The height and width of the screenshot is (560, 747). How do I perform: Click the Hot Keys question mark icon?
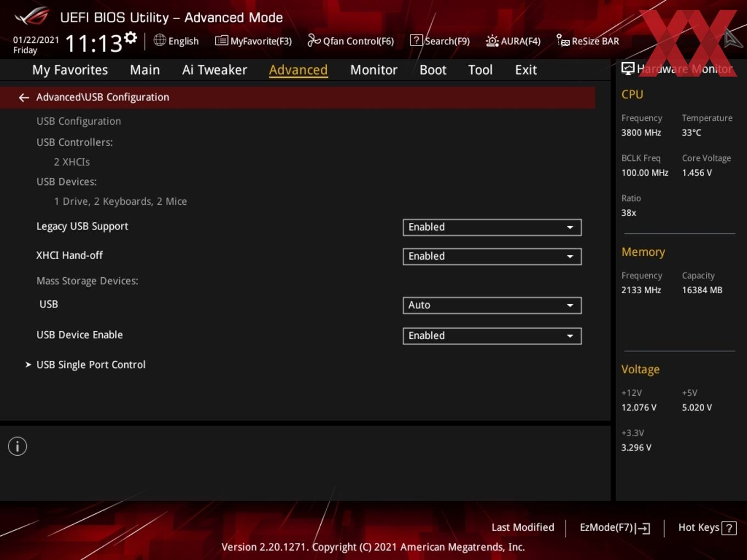tap(729, 528)
